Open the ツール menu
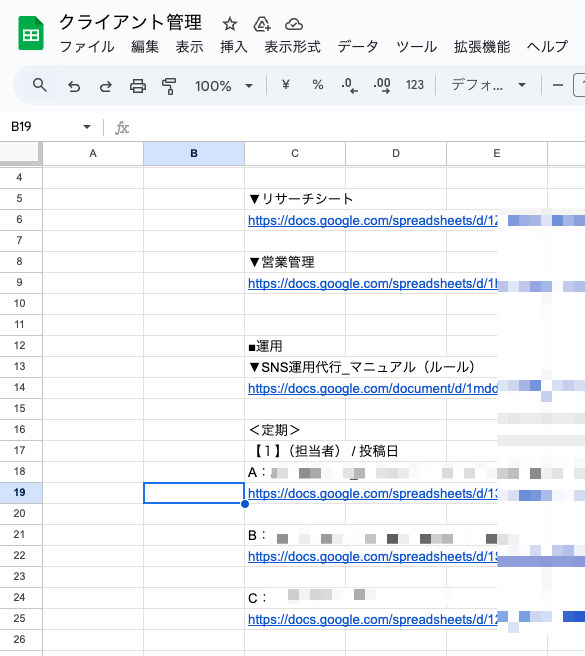This screenshot has height=656, width=585. (x=416, y=47)
